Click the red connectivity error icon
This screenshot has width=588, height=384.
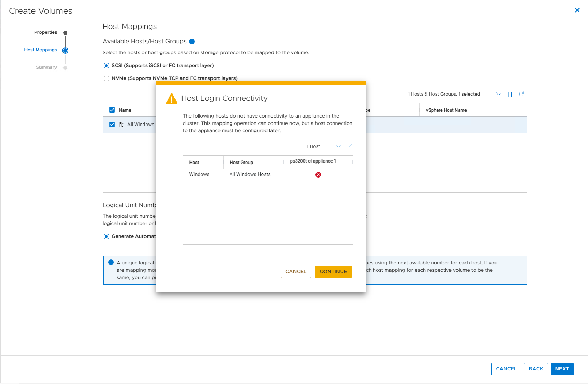[318, 175]
